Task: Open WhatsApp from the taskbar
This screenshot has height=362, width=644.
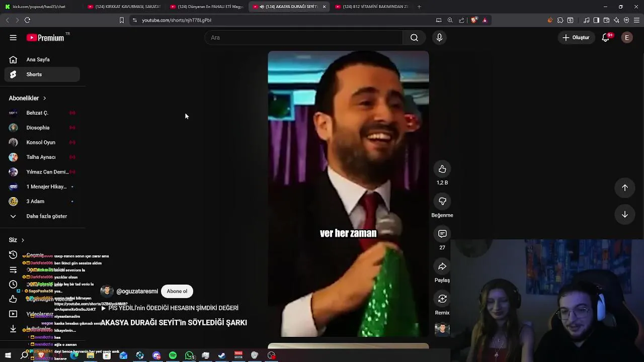Action: [189, 355]
